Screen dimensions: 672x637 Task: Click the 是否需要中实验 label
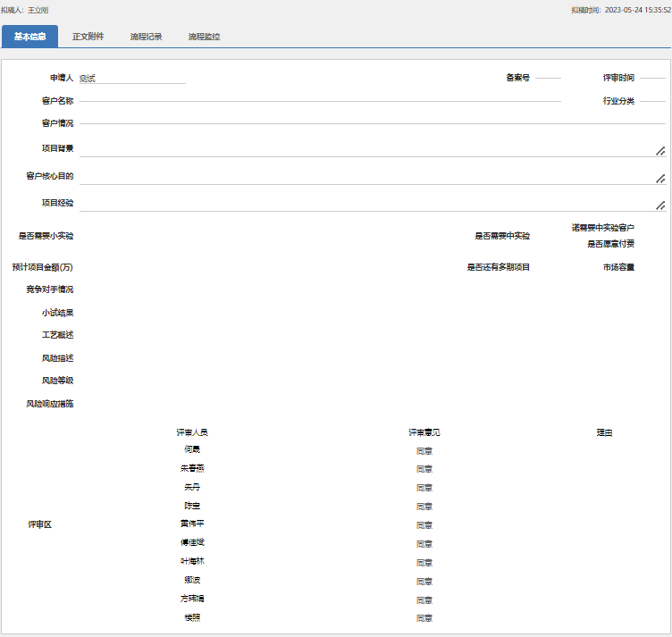(x=502, y=236)
